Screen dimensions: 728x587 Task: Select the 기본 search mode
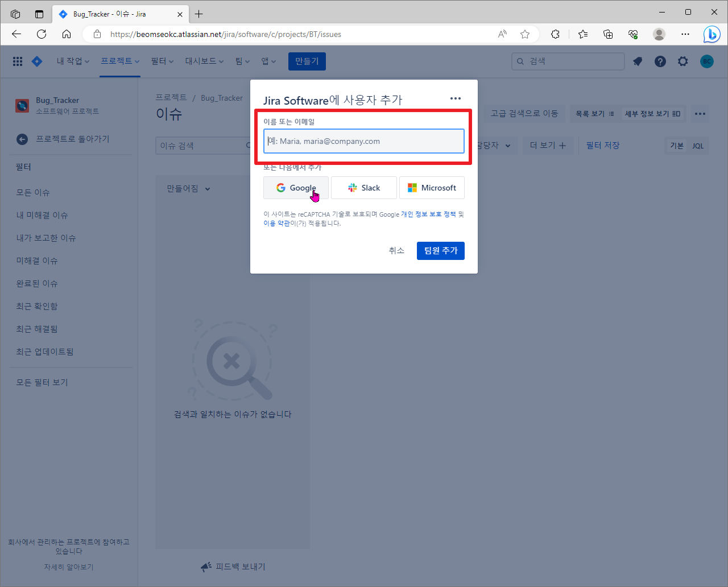677,146
